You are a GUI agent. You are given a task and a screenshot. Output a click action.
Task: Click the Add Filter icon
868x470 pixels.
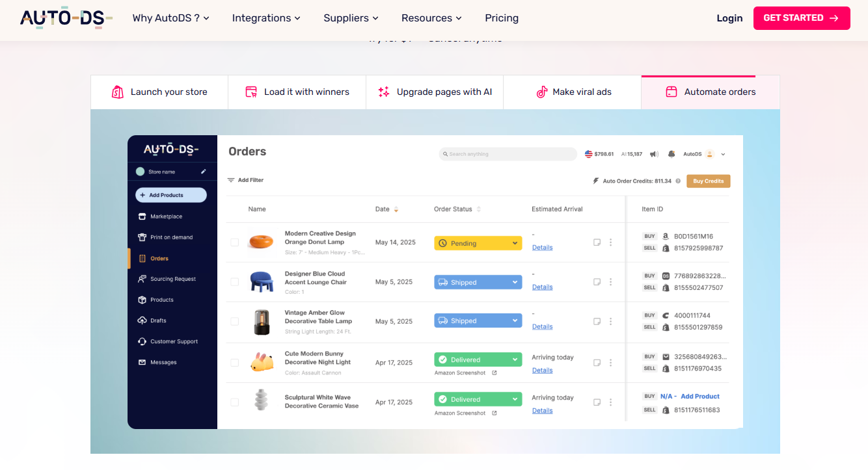coord(230,180)
